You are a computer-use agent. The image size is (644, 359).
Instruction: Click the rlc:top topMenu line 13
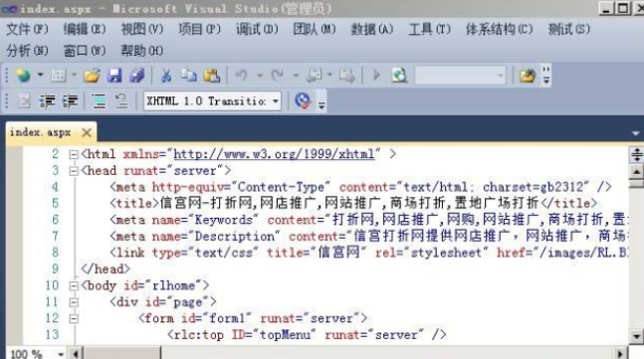pyautogui.click(x=307, y=335)
